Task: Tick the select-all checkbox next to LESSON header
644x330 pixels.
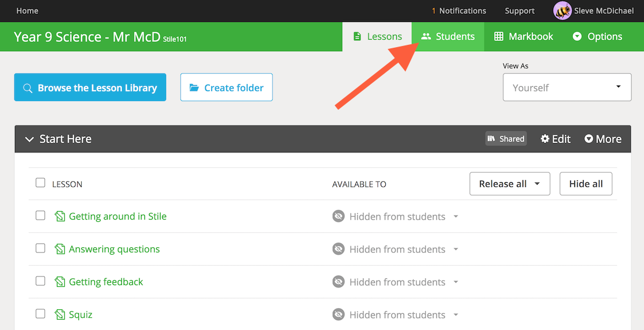Action: point(40,183)
